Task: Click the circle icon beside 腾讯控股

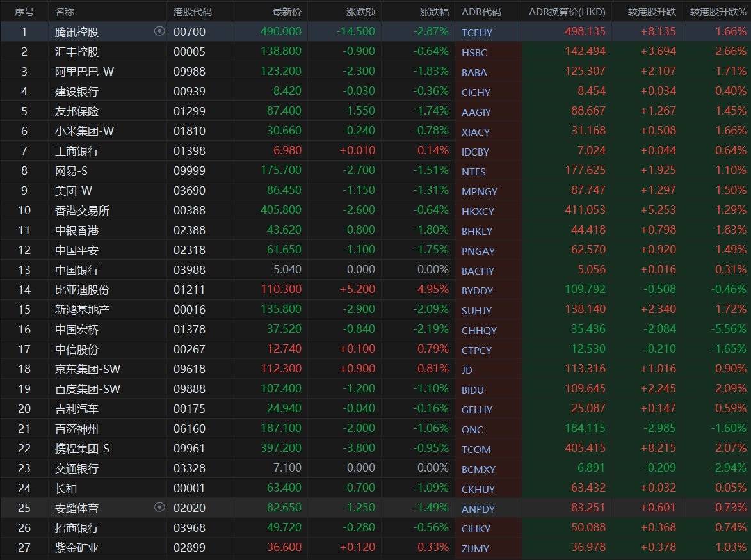Action: point(159,31)
